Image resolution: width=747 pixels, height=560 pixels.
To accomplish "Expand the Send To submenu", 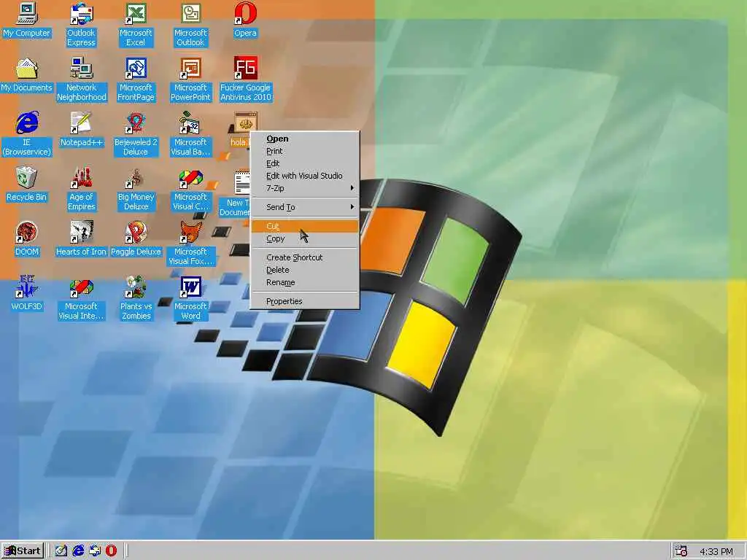I will (x=305, y=207).
